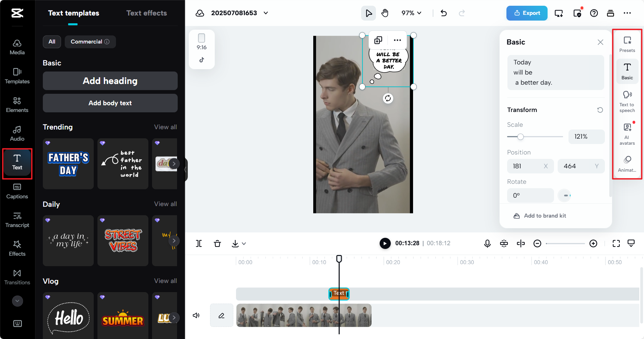This screenshot has width=644, height=339.
Task: Select Text to speech in the right panel
Action: [626, 100]
